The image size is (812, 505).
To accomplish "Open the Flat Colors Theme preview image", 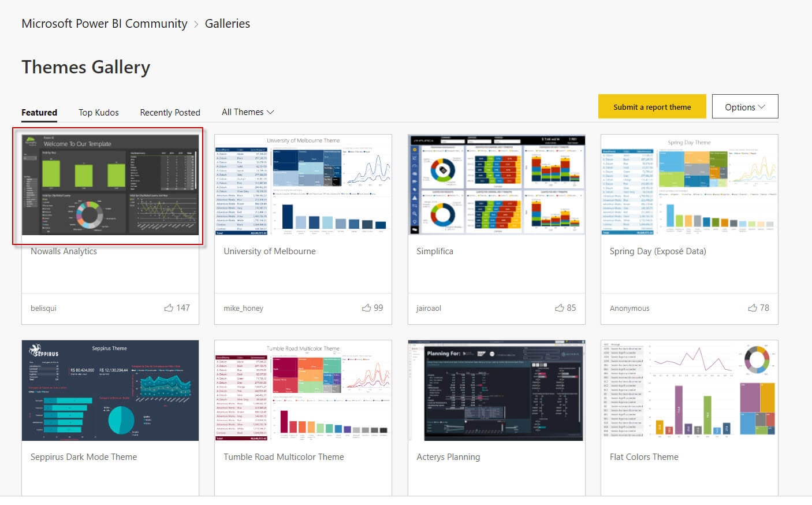I will (x=690, y=391).
